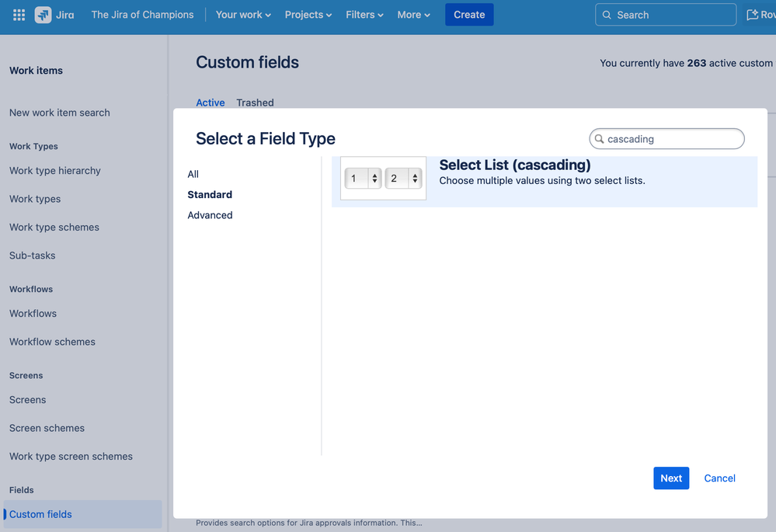Image resolution: width=776 pixels, height=532 pixels.
Task: Open the app switcher grid icon
Action: pyautogui.click(x=19, y=15)
